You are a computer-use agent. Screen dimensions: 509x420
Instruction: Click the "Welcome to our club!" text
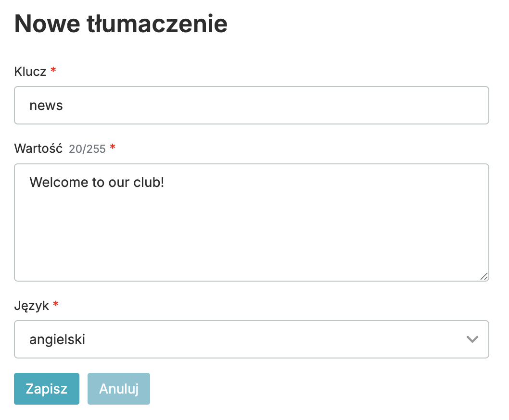(97, 182)
